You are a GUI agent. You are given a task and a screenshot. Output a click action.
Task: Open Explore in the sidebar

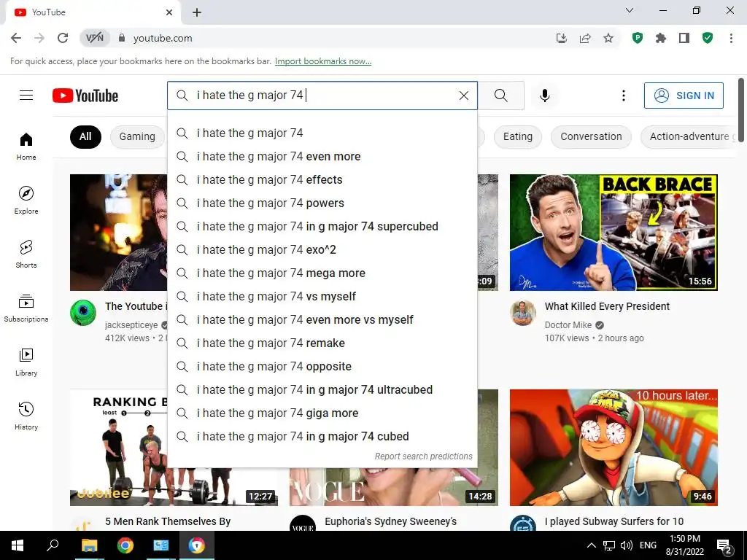click(x=26, y=200)
